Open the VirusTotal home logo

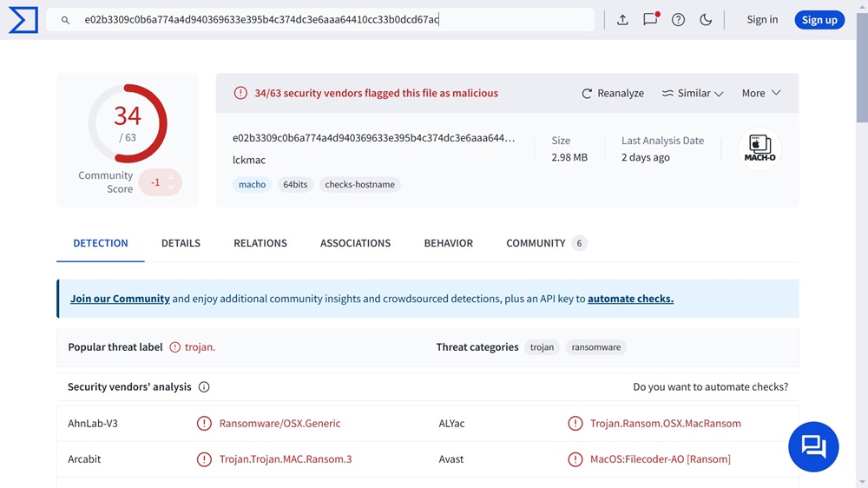click(23, 20)
